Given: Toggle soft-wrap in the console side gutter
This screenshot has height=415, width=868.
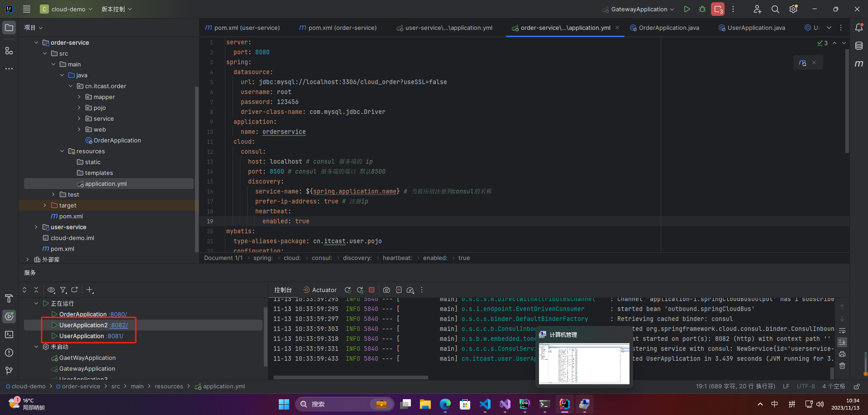Looking at the screenshot, I should point(842,331).
